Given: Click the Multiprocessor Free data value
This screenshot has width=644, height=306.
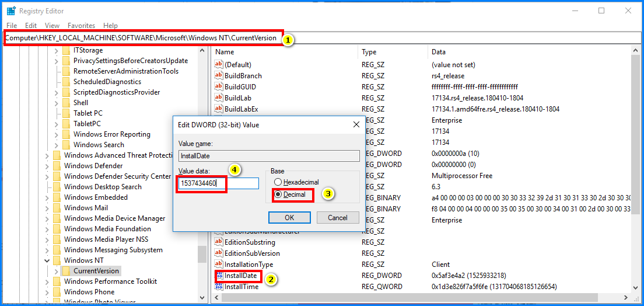Looking at the screenshot, I should point(461,176).
